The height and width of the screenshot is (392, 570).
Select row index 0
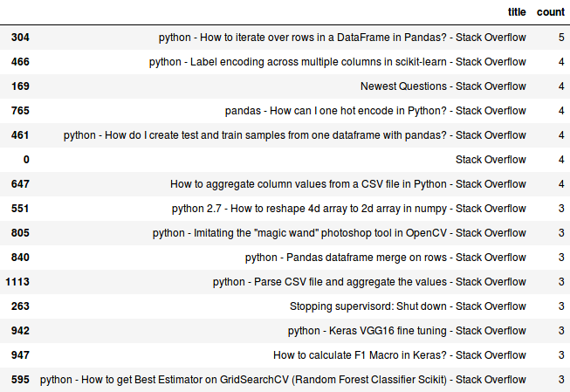point(26,160)
